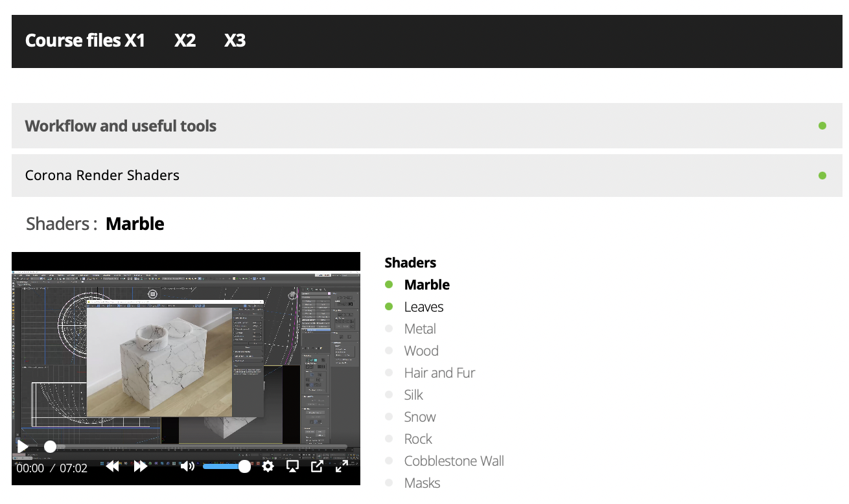Click the fullscreen icon on the video

342,466
